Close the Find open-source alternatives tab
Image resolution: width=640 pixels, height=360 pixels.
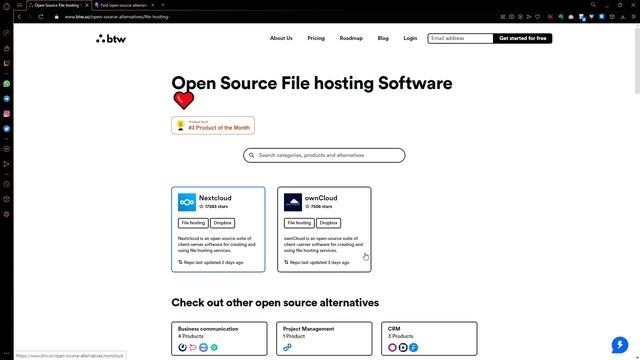click(153, 5)
